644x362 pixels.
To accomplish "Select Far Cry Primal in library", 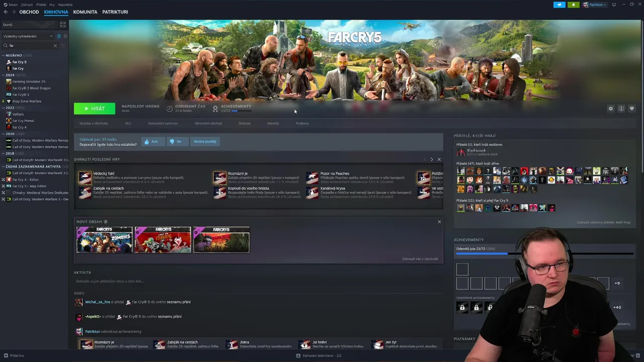I will pyautogui.click(x=23, y=121).
